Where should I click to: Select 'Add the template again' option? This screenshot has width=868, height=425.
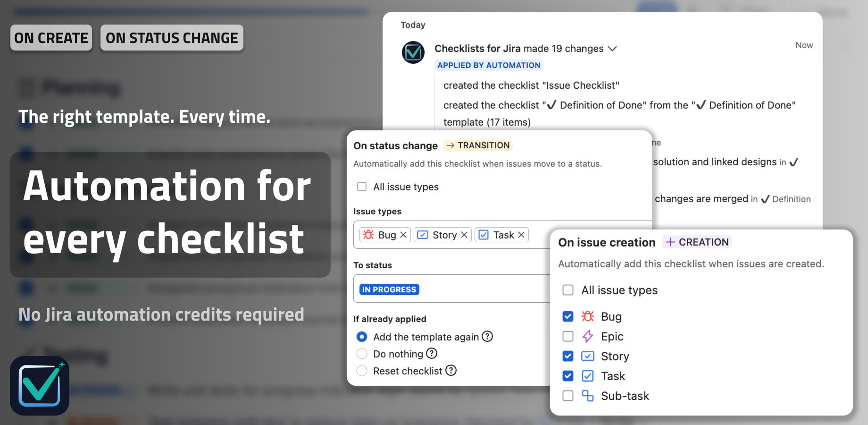[362, 337]
